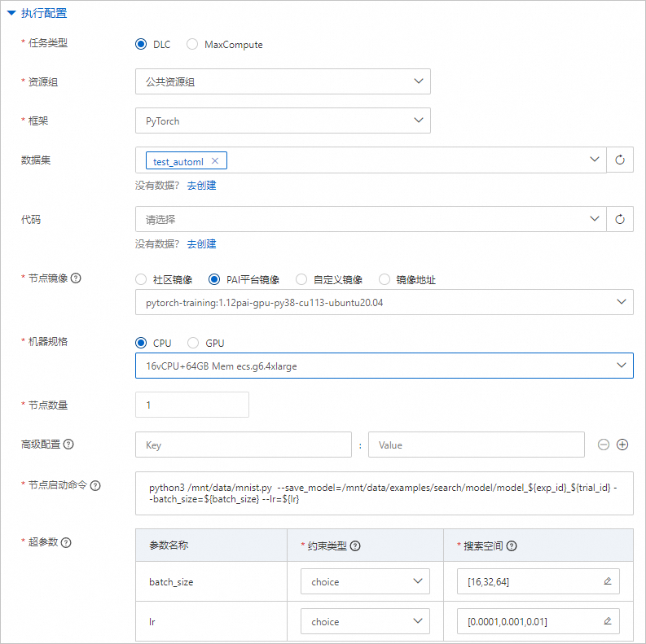Show help for 超参数
The width and height of the screenshot is (646, 644).
click(x=66, y=543)
